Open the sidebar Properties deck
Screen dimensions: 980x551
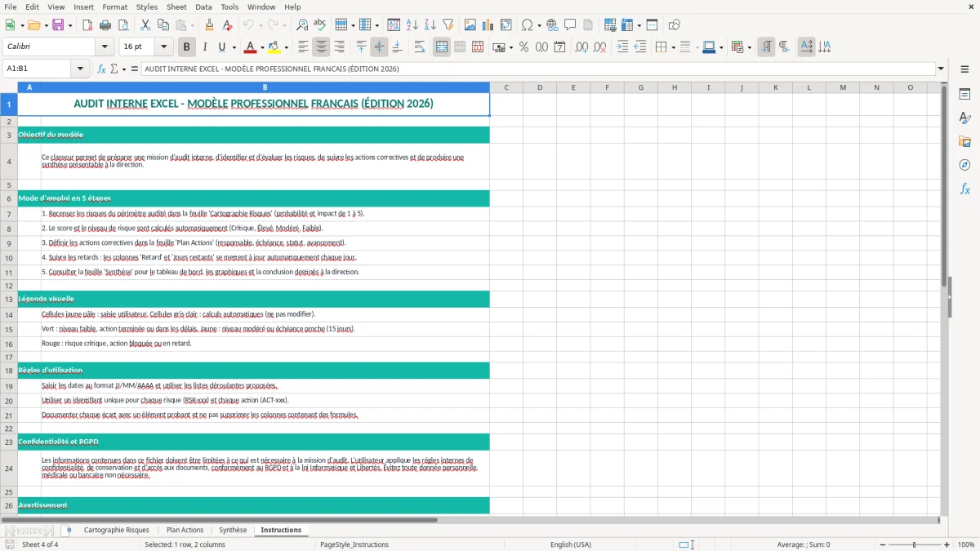tap(964, 95)
